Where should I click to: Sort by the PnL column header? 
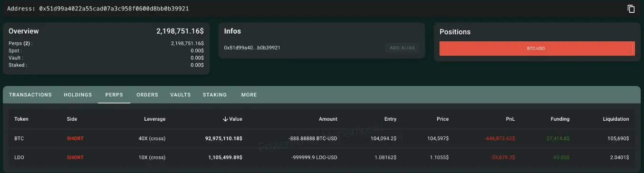tap(510, 119)
